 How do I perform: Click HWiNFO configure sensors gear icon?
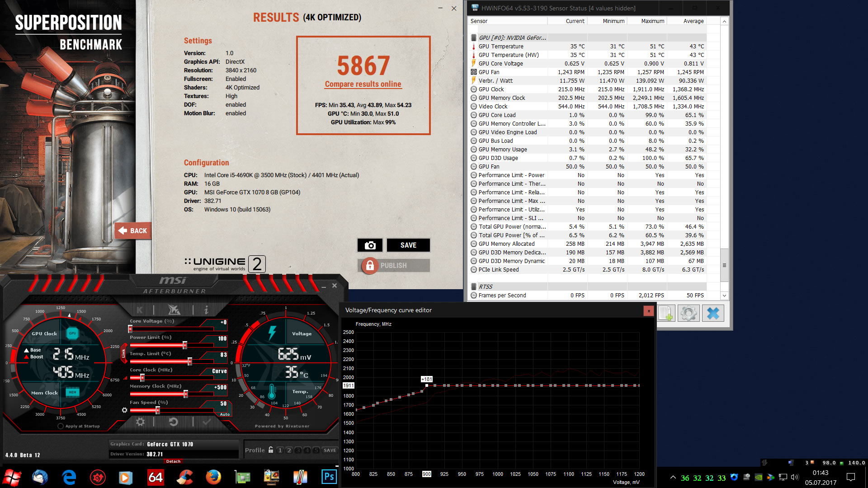[689, 313]
